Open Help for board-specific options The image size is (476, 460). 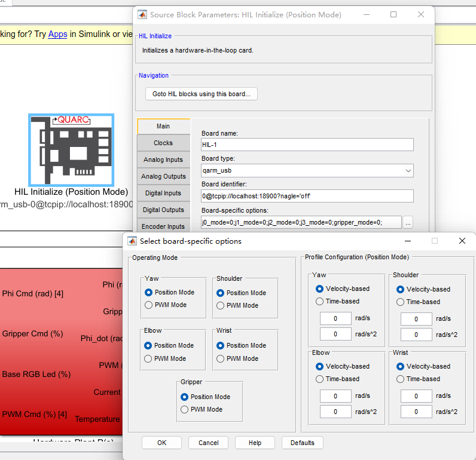click(x=255, y=443)
